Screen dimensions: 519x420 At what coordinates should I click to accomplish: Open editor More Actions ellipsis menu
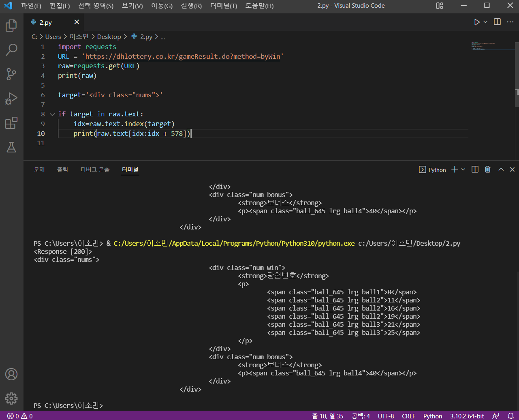click(x=510, y=22)
